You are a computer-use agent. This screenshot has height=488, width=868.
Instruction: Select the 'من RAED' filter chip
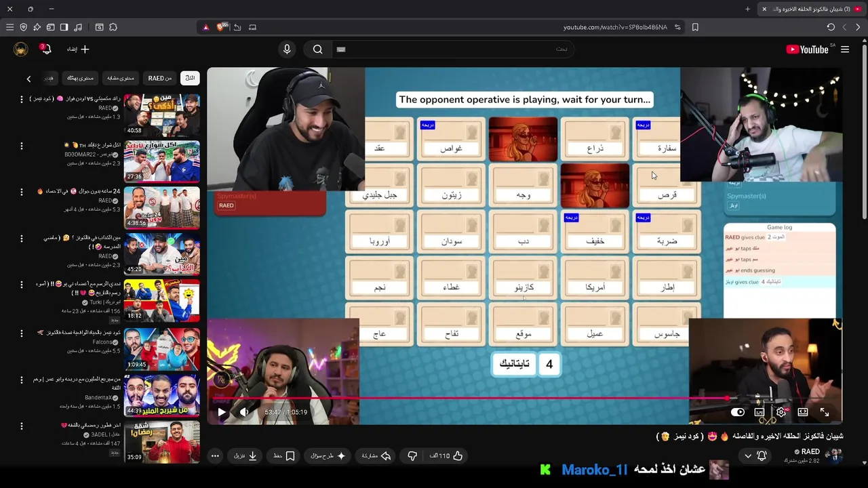click(x=160, y=78)
